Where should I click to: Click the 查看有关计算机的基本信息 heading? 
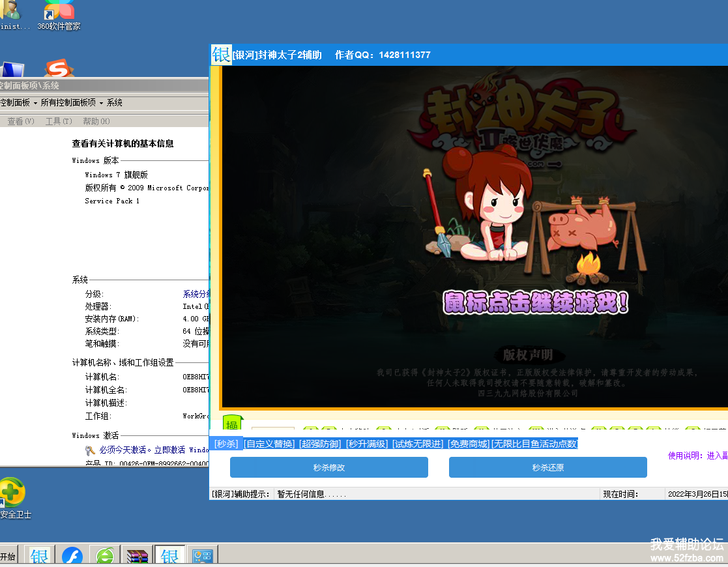click(123, 143)
